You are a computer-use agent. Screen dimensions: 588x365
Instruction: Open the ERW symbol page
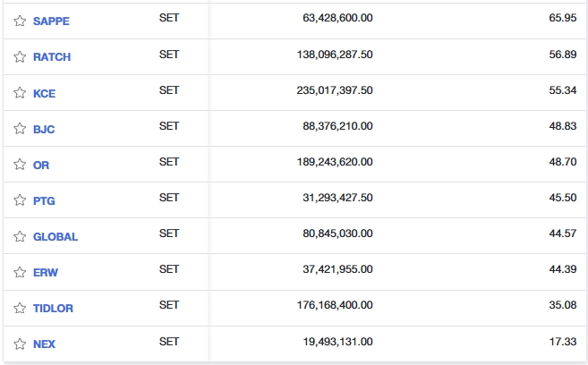46,273
